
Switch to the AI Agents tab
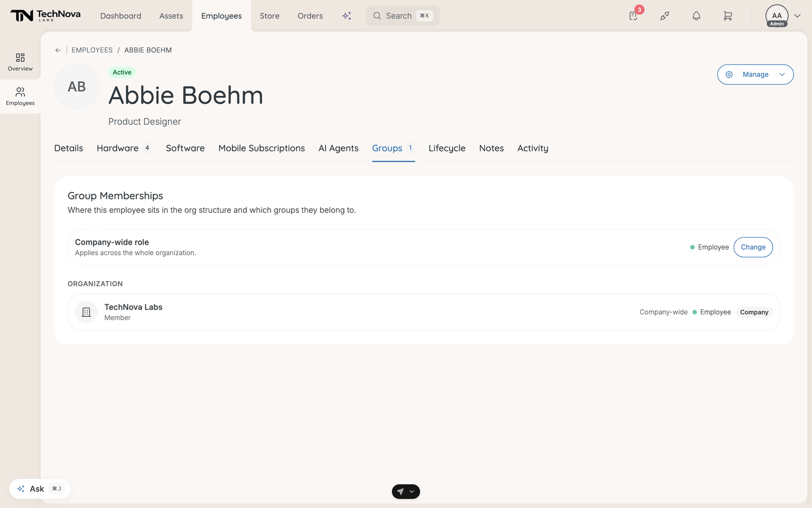click(x=338, y=148)
